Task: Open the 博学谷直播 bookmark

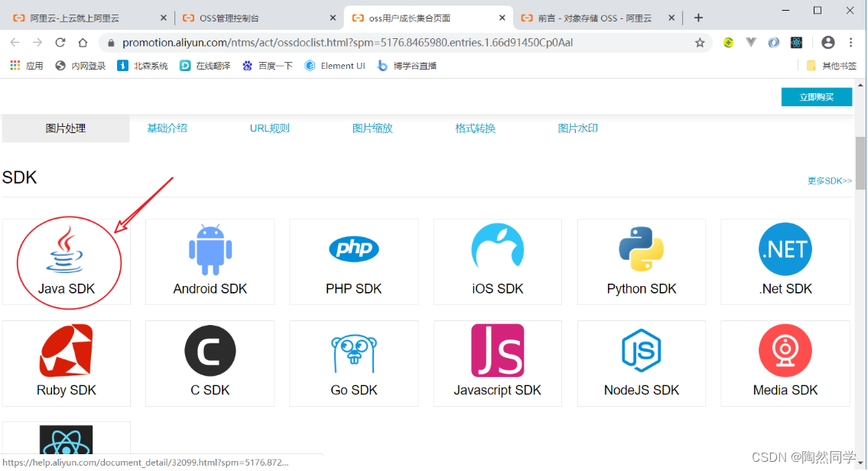Action: pyautogui.click(x=407, y=66)
